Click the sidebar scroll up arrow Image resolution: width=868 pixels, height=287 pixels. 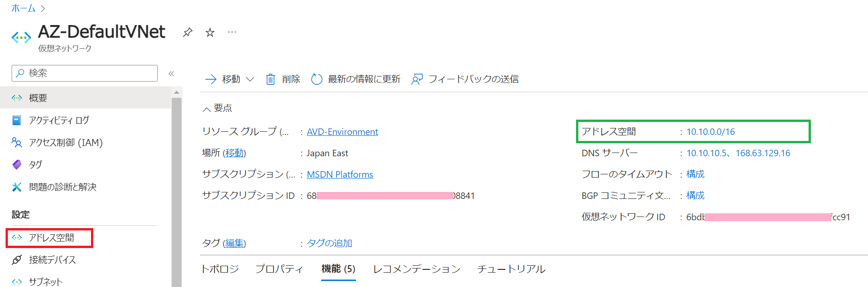click(x=176, y=92)
